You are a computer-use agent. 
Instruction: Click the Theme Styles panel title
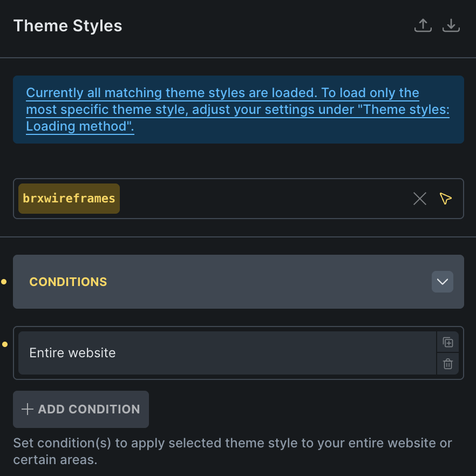tap(67, 26)
